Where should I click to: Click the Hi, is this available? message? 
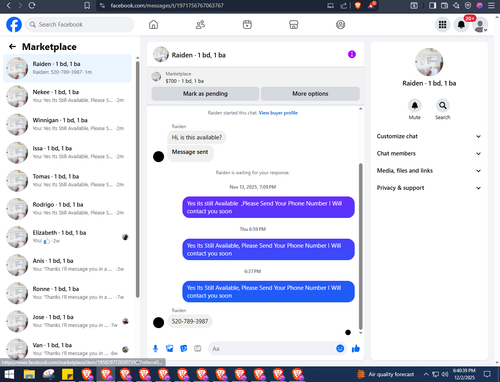click(x=196, y=137)
